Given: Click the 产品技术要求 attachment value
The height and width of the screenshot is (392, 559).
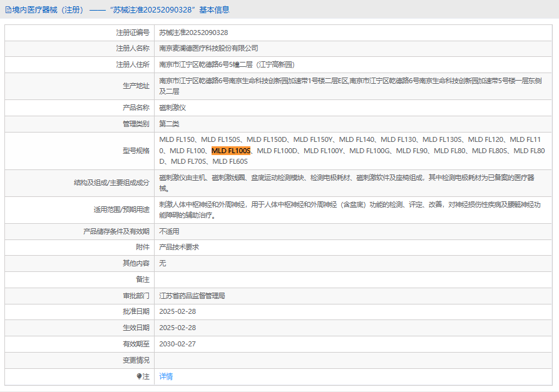Looking at the screenshot, I should pyautogui.click(x=179, y=247).
